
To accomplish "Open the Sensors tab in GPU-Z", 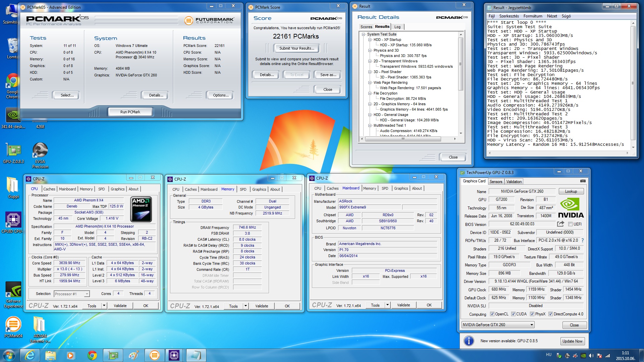I will click(496, 182).
